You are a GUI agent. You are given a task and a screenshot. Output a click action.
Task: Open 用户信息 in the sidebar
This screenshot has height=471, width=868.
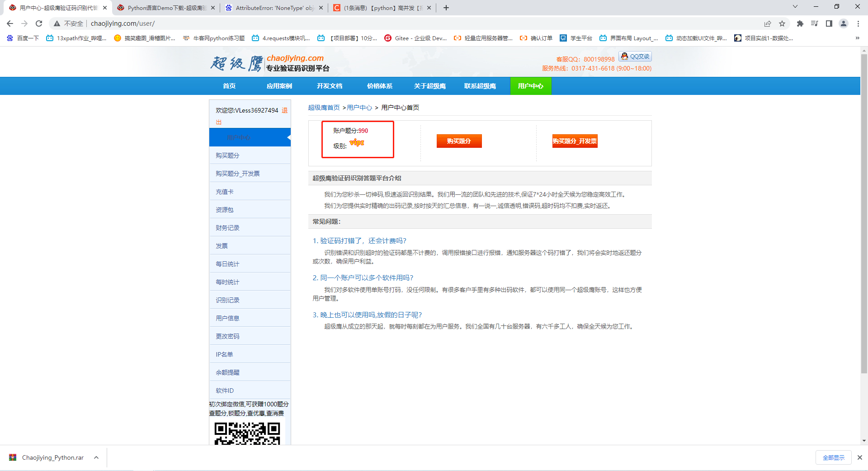250,318
